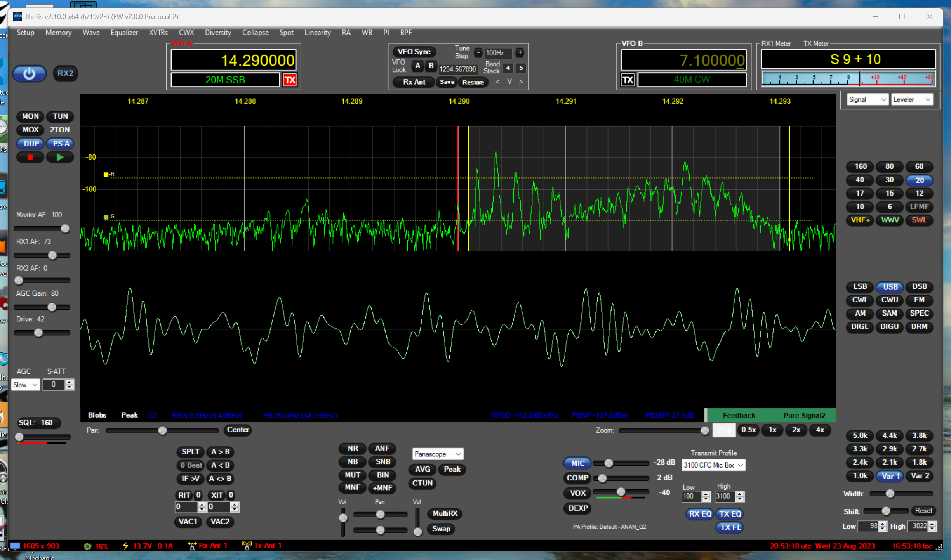Open the Collapse menu
951x560 pixels.
pos(256,33)
